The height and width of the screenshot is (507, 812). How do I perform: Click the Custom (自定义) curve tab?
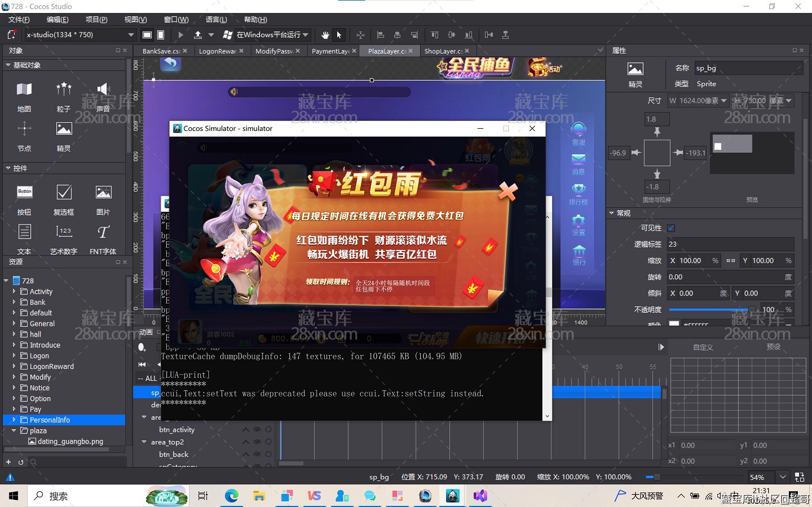pyautogui.click(x=703, y=347)
